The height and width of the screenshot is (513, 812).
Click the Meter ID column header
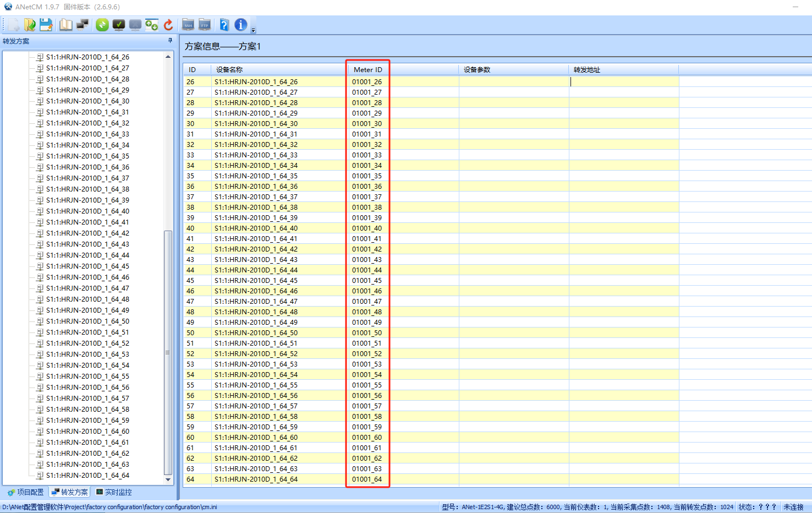[367, 70]
